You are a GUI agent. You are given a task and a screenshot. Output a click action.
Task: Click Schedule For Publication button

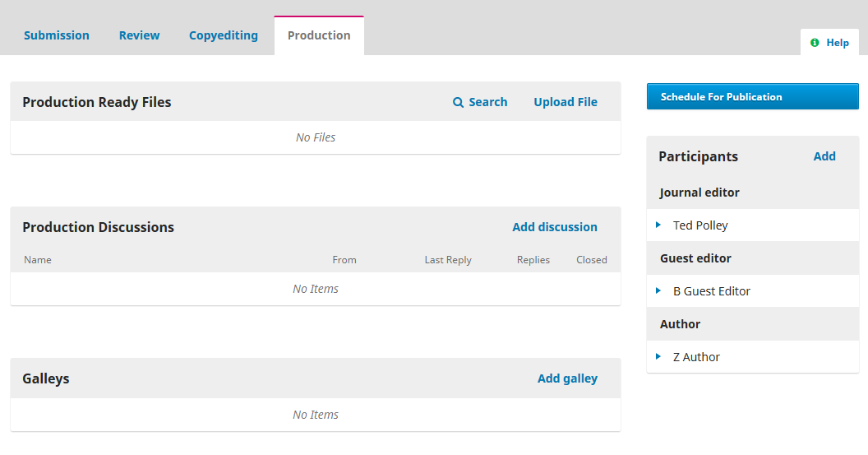tap(752, 96)
